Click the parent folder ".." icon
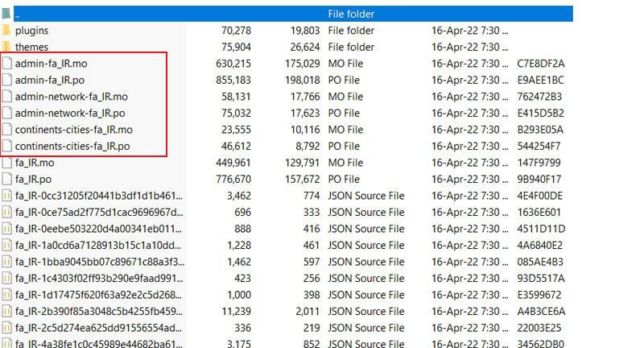 click(7, 14)
